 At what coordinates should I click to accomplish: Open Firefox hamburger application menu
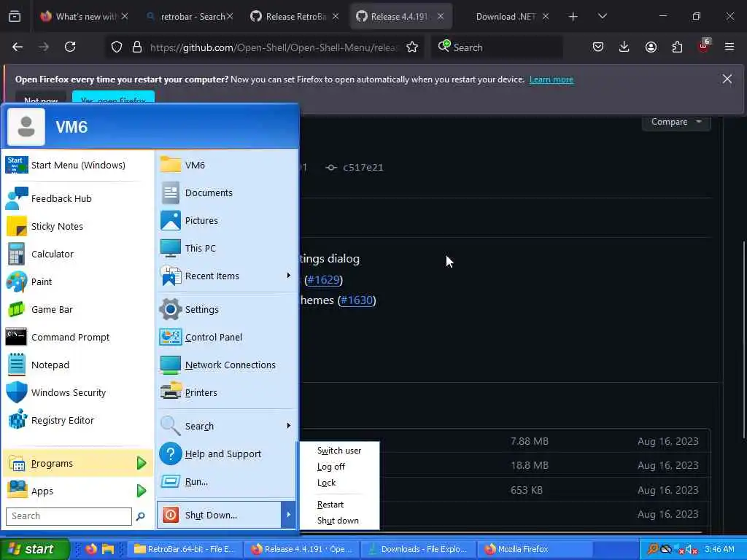tap(729, 47)
